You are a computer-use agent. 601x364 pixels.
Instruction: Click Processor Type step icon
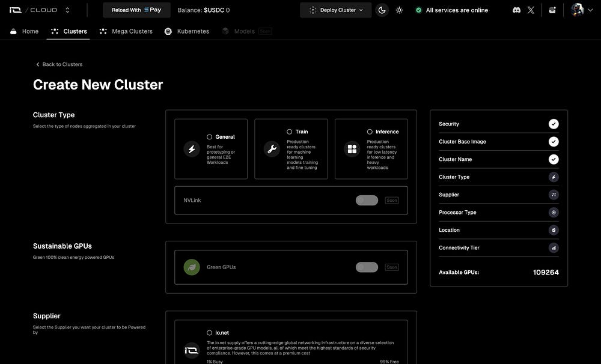(554, 212)
